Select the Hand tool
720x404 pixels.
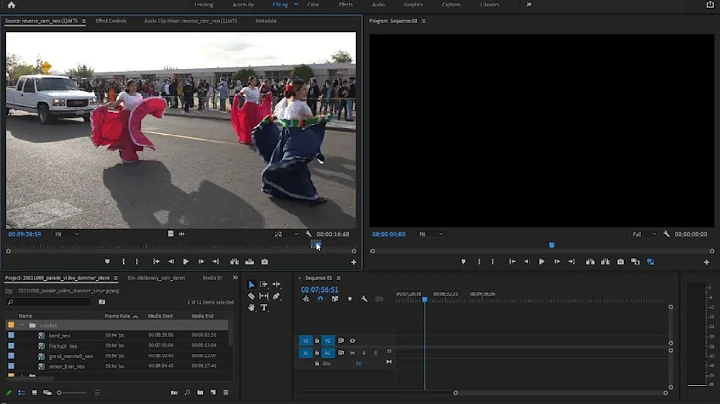pos(251,308)
